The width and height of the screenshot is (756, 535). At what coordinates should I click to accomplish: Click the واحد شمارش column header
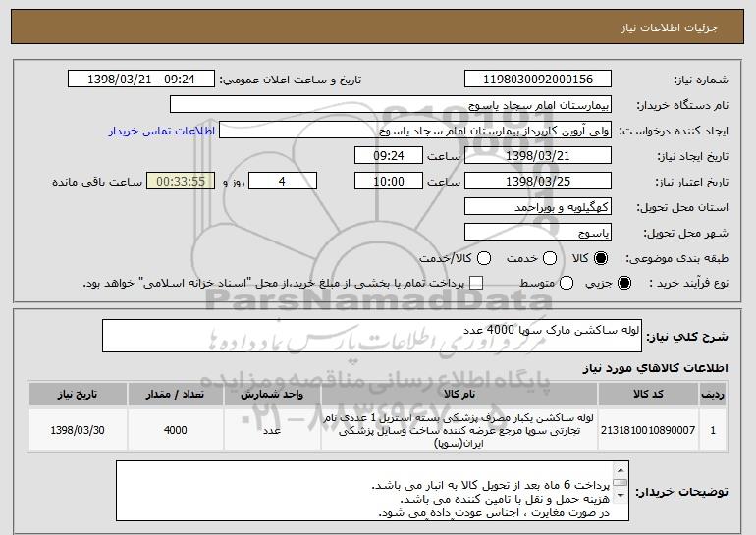[x=272, y=395]
